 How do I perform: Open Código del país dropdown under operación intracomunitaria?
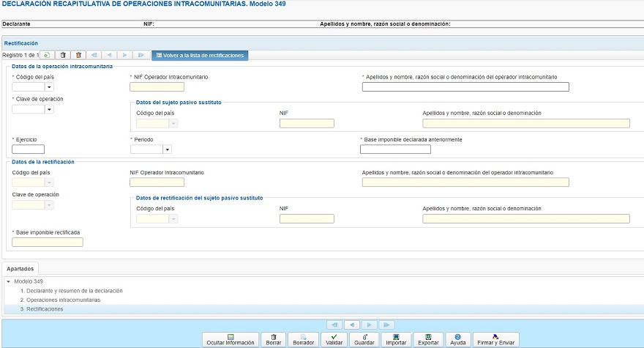pyautogui.click(x=49, y=87)
